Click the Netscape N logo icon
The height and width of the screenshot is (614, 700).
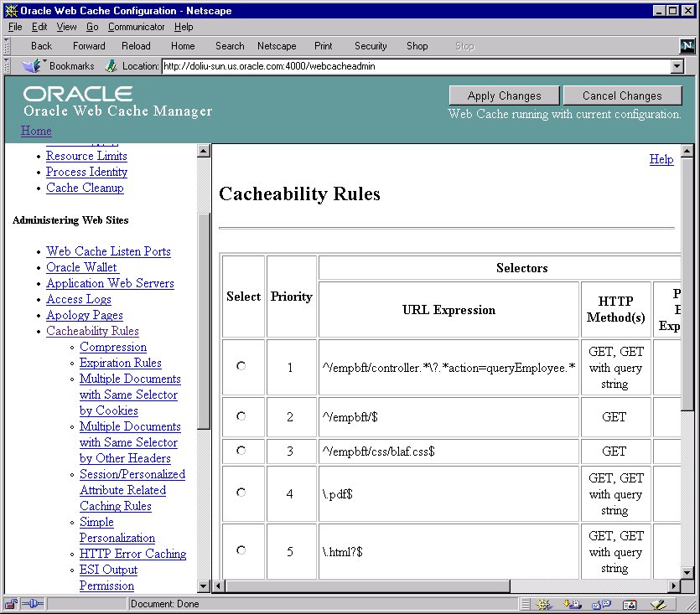coord(687,45)
